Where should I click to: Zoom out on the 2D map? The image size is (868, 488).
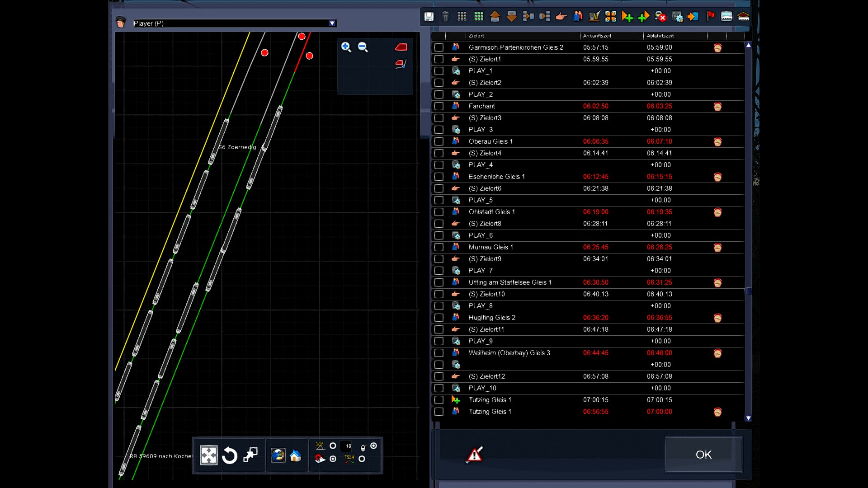[363, 47]
